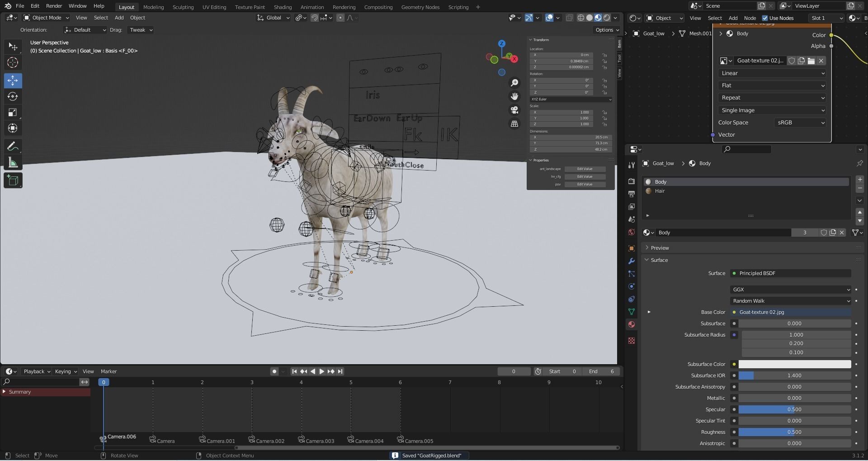Image resolution: width=868 pixels, height=461 pixels.
Task: Switch to rendered shading mode
Action: (x=607, y=18)
